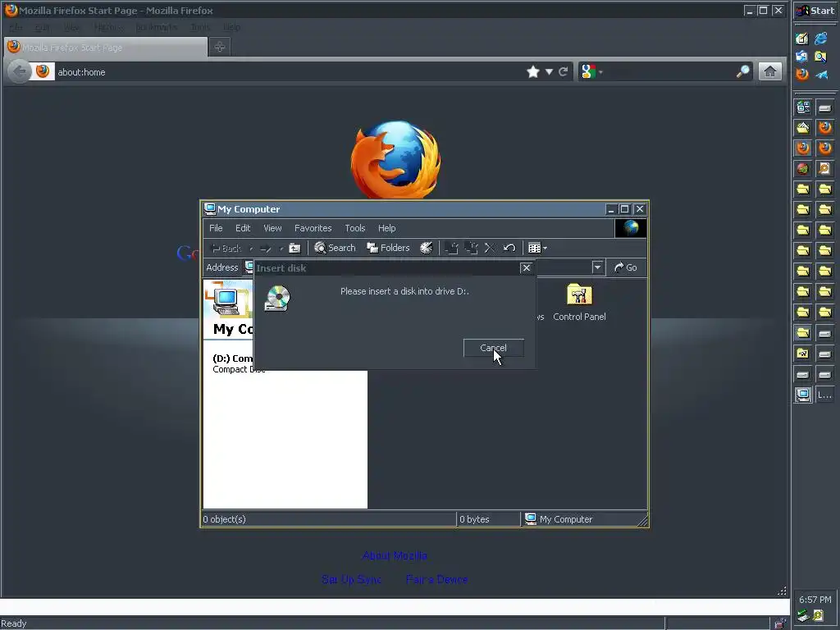Click into the about:home address field
840x630 pixels.
point(290,72)
